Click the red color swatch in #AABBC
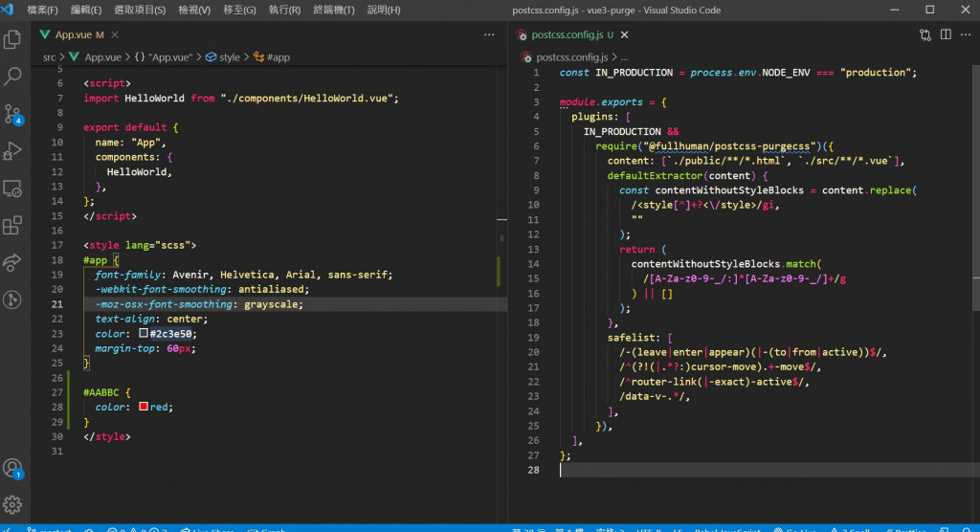This screenshot has height=532, width=980. coord(144,408)
